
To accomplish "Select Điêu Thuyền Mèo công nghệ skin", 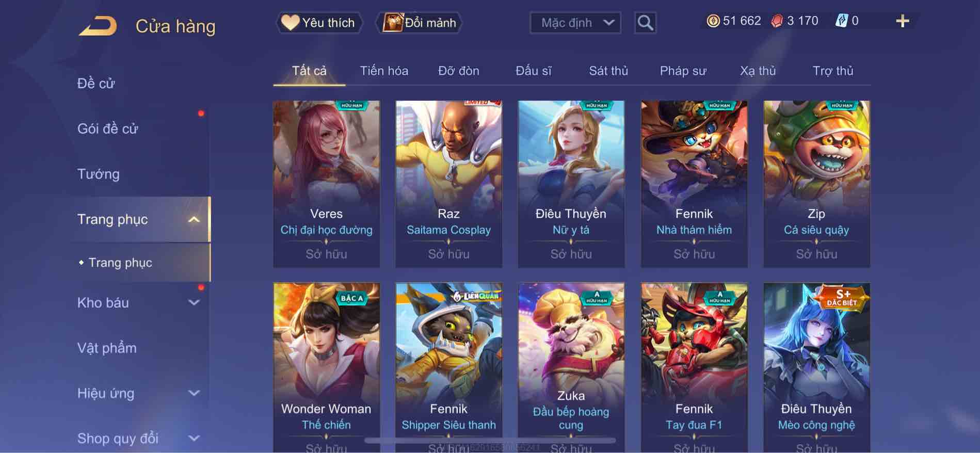I will point(816,367).
